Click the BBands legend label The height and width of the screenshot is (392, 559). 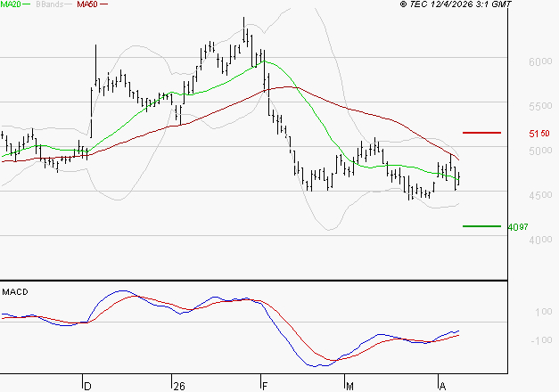point(49,4)
